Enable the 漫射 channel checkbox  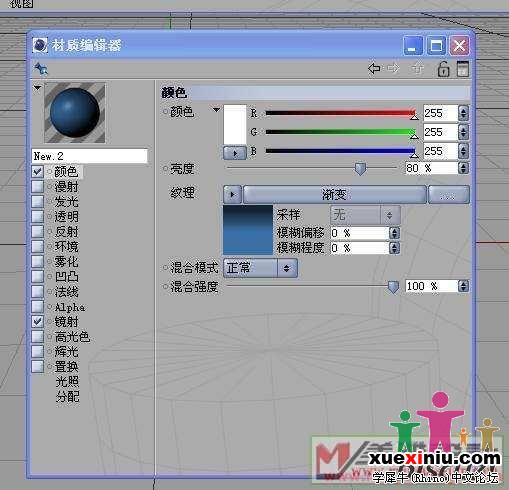point(38,186)
